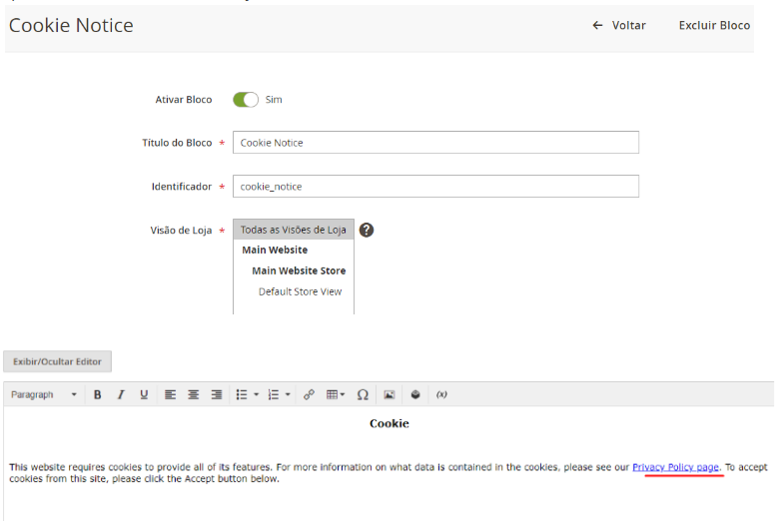Open the special character Omega tool
The width and height of the screenshot is (783, 532).
click(x=363, y=395)
